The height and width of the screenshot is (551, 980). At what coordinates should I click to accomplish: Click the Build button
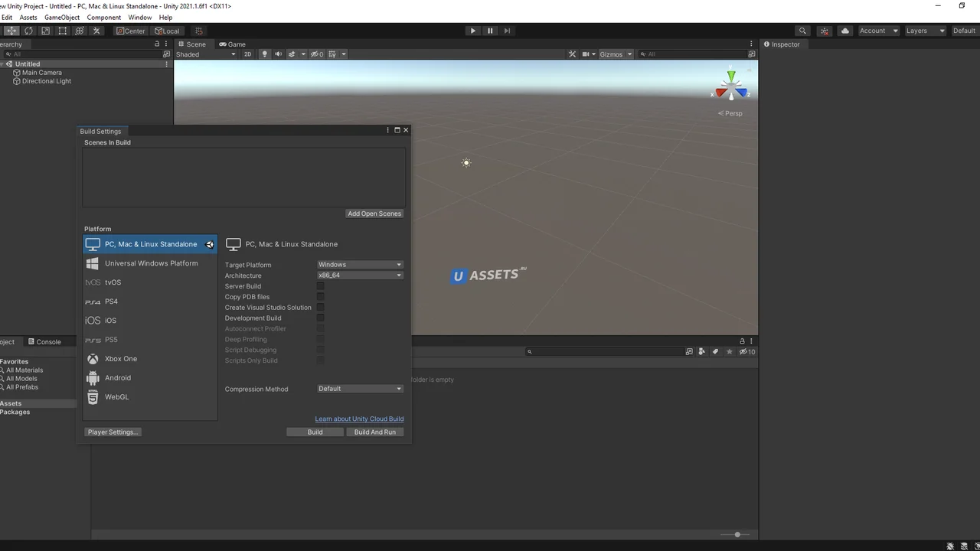pos(315,432)
